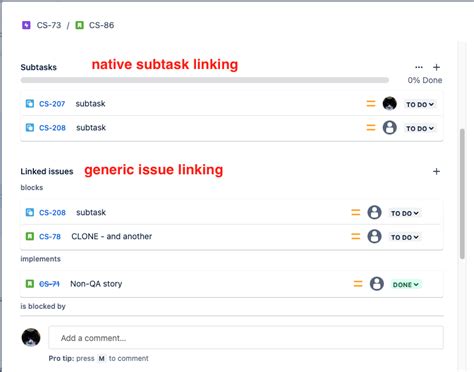Open TO DO status dropdown for CS-207
Screen dimensions: 474x372
tap(420, 104)
